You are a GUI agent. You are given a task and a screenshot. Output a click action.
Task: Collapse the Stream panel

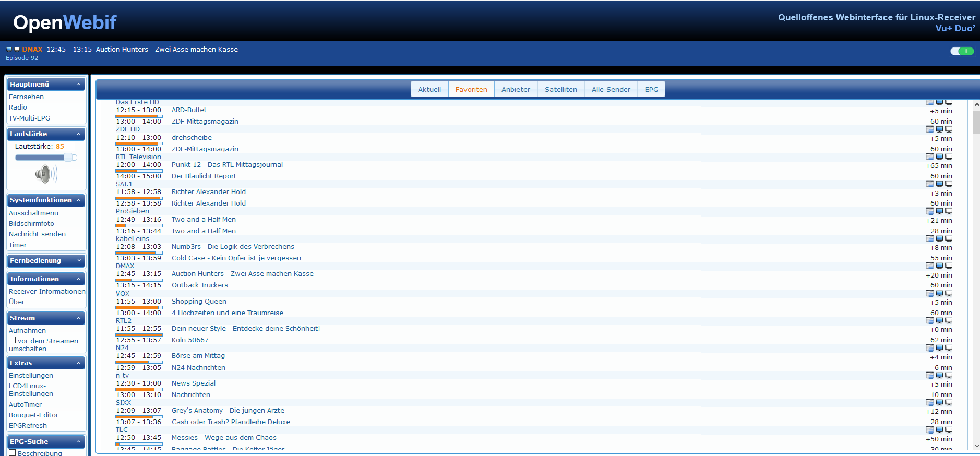coord(79,318)
